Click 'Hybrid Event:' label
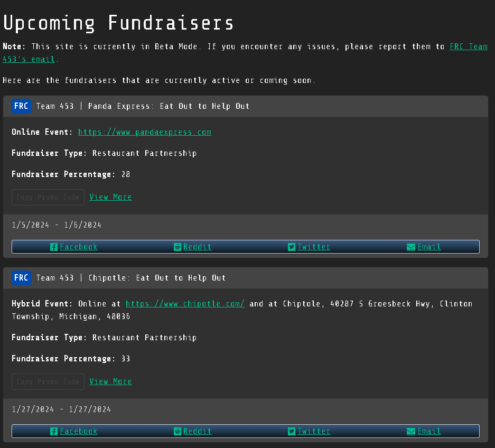The image size is (495, 448). pos(42,304)
